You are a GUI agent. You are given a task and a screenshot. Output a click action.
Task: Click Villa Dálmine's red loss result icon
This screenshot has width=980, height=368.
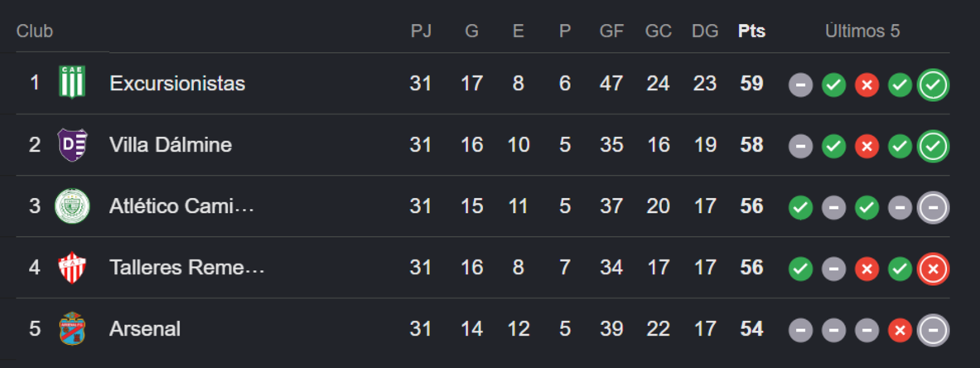coord(867,147)
